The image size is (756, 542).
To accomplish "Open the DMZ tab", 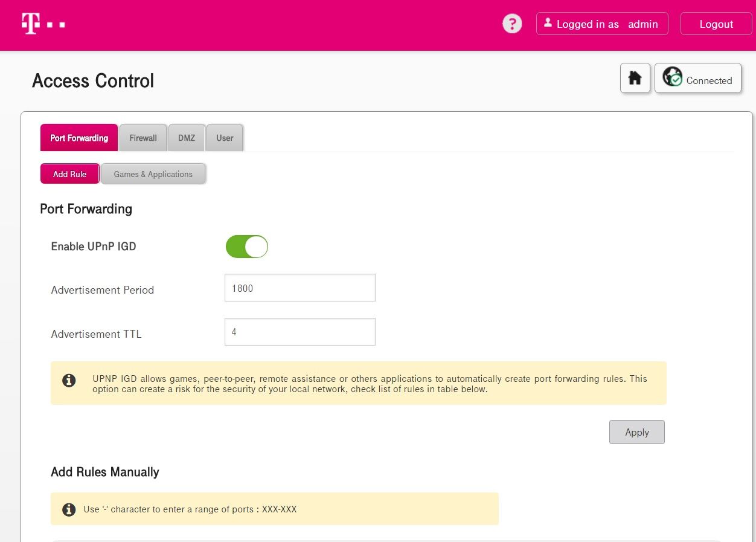I will (x=187, y=138).
